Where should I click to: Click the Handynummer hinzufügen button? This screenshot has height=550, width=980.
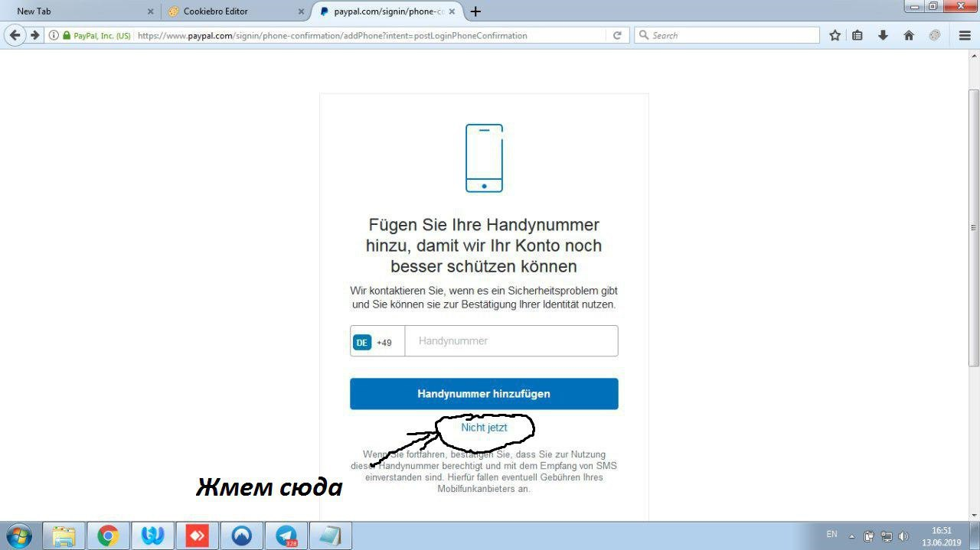pos(484,394)
